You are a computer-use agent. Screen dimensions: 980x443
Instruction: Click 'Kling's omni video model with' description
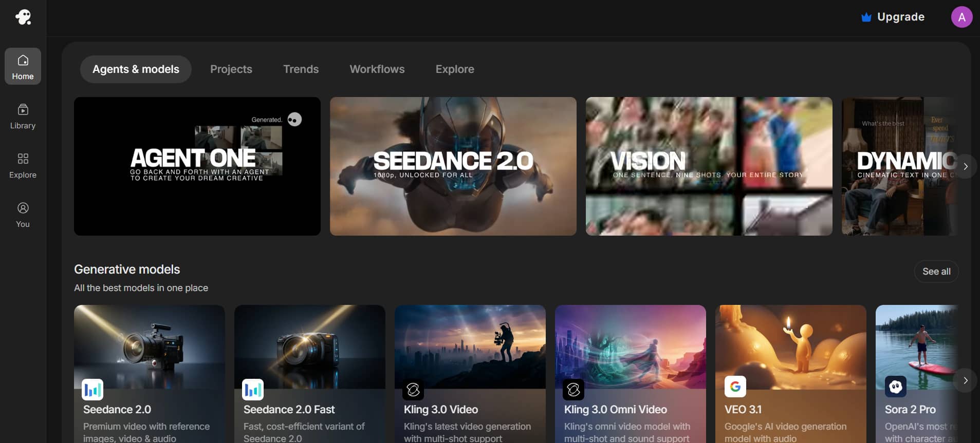[627, 427]
